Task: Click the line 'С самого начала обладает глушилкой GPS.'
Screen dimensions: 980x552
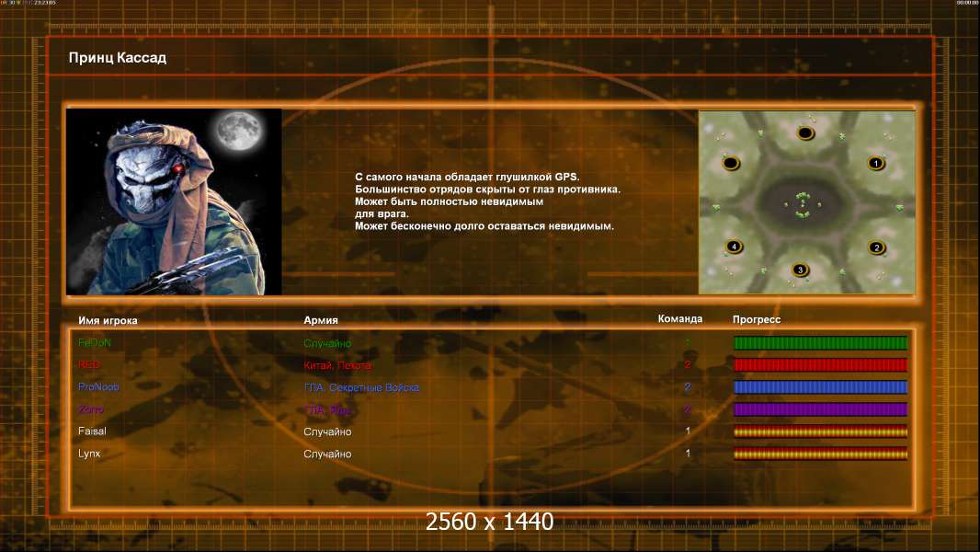Action: (467, 177)
